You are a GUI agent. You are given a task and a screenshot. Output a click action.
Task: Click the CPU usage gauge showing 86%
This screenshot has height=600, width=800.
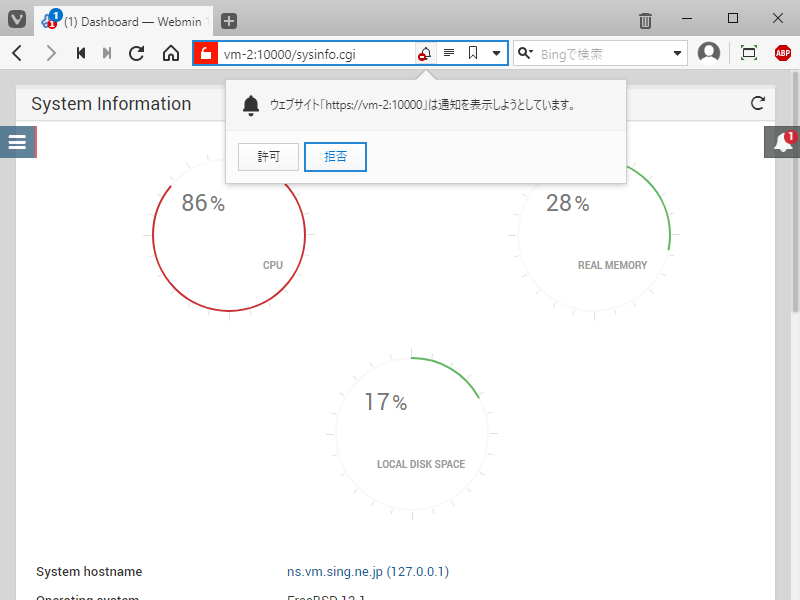(228, 235)
